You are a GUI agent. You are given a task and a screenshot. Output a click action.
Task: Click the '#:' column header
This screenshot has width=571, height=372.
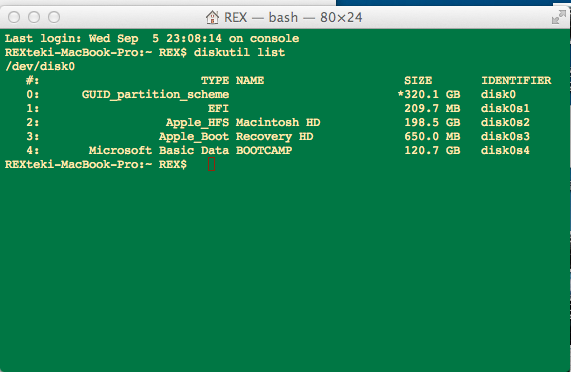click(x=33, y=80)
